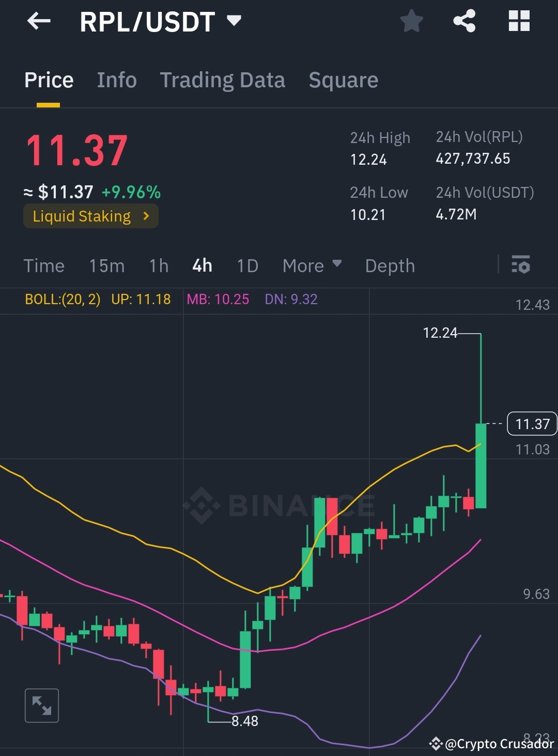Open the Info tab

[x=116, y=80]
